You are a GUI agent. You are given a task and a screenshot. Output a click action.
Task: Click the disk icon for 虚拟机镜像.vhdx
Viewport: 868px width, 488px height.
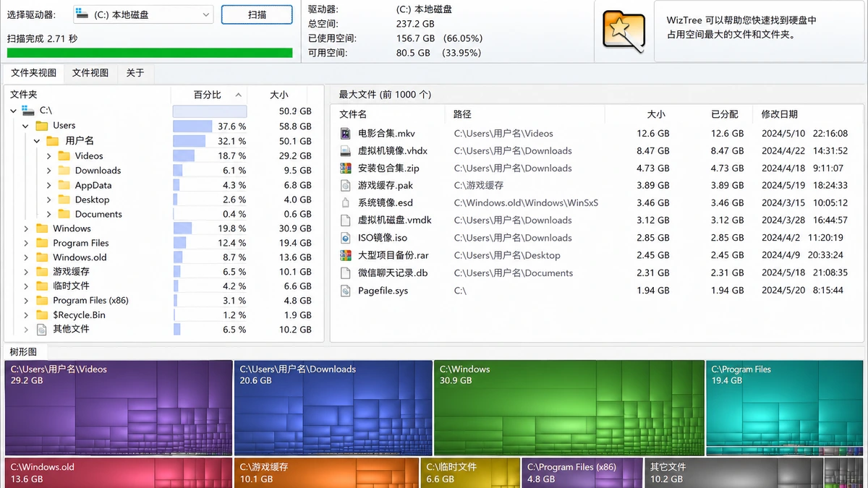pyautogui.click(x=346, y=151)
